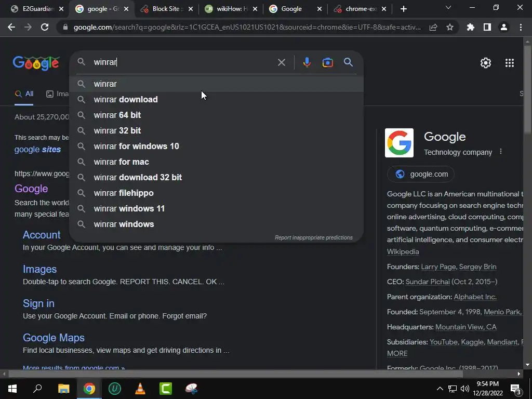
Task: Open the lock site info icon
Action: [65, 27]
